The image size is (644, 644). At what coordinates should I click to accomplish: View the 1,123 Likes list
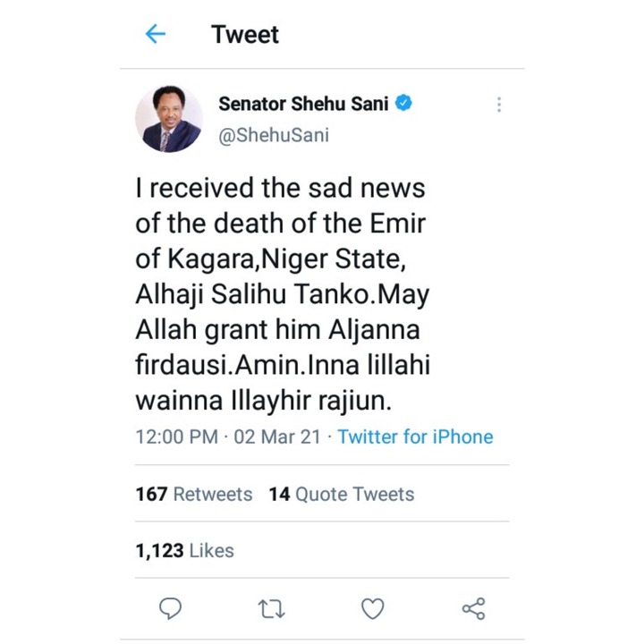185,550
